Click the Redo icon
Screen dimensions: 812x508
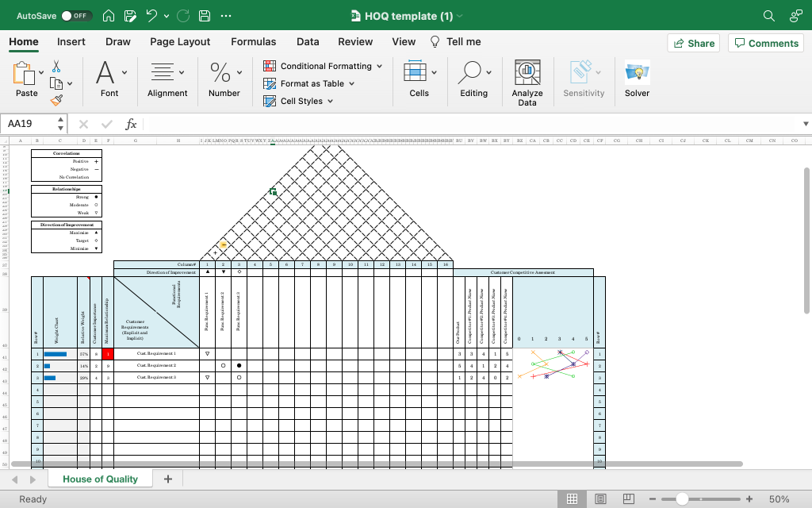[183, 16]
